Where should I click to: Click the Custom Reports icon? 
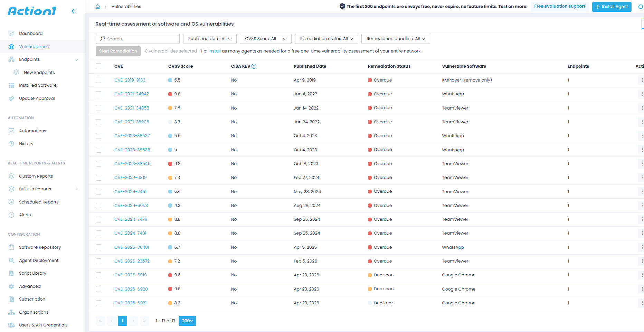coord(11,176)
